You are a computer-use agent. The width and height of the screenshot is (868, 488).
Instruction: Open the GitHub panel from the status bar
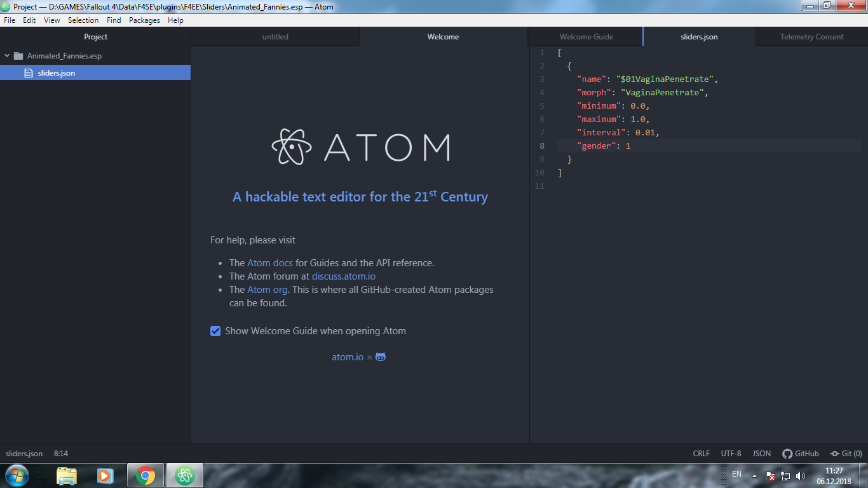801,454
